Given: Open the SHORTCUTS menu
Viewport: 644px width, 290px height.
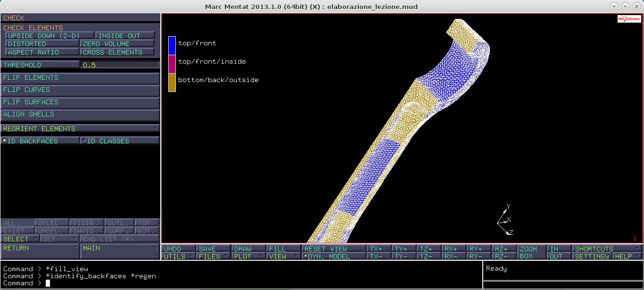Looking at the screenshot, I should tap(607, 249).
